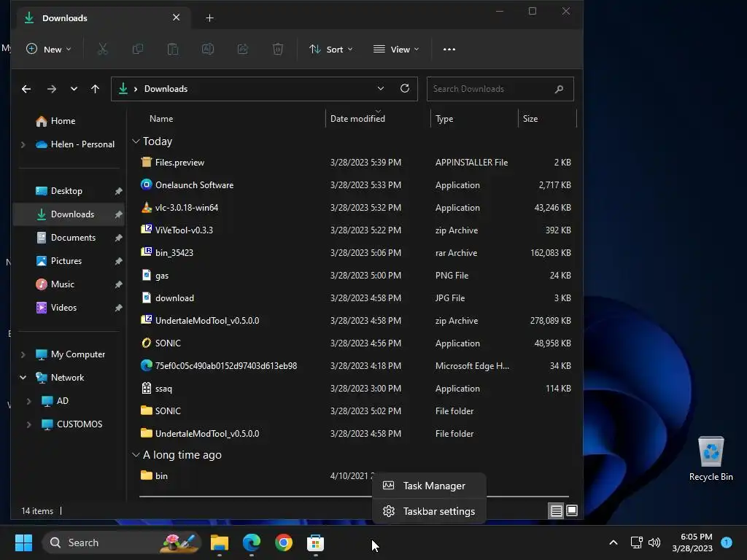
Task: Click the search magnifier icon in Explorer
Action: [x=560, y=89]
